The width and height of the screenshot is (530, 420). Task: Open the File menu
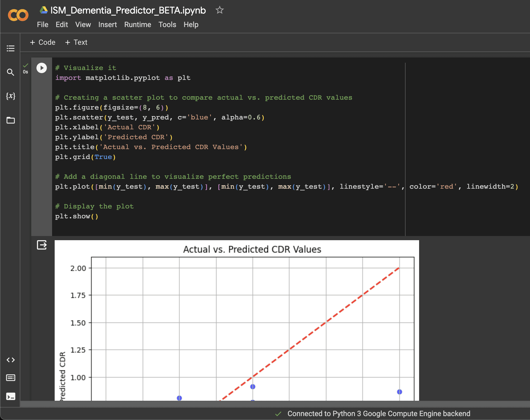click(42, 24)
